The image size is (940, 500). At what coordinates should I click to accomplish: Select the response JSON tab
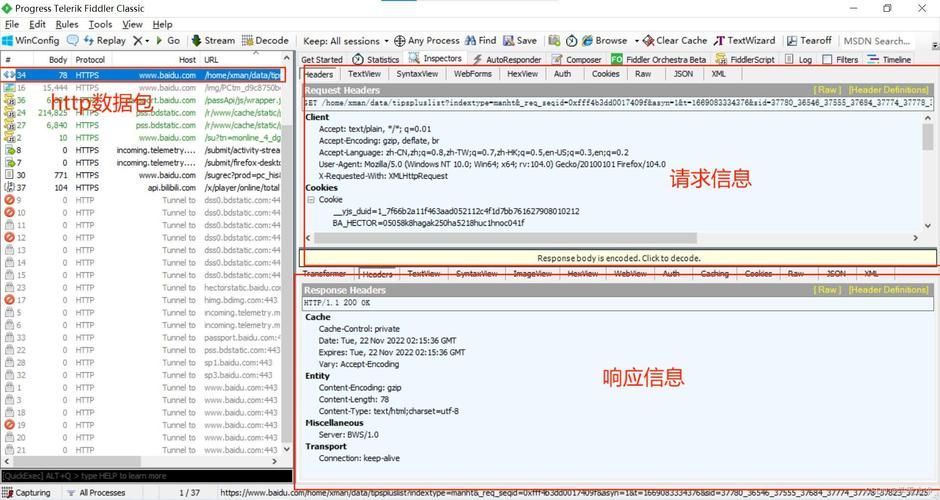click(836, 273)
